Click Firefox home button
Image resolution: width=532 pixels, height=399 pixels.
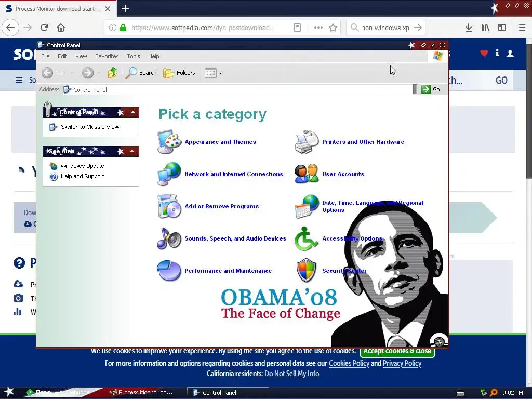61,28
